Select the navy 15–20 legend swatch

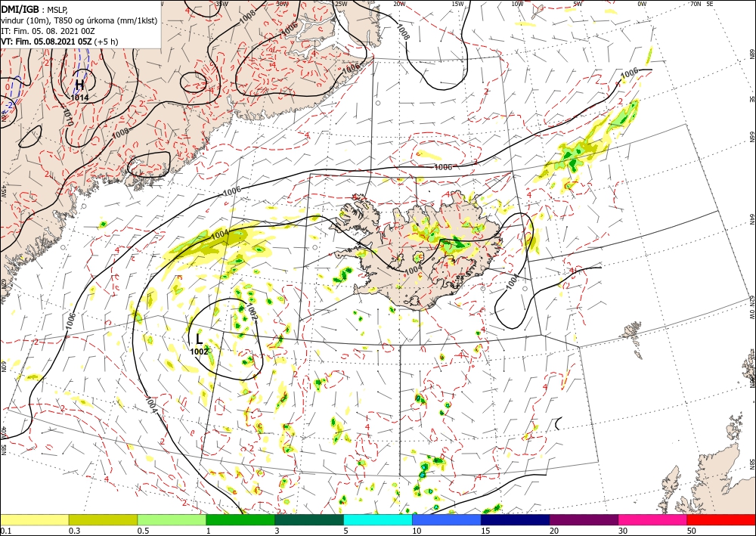516,519
